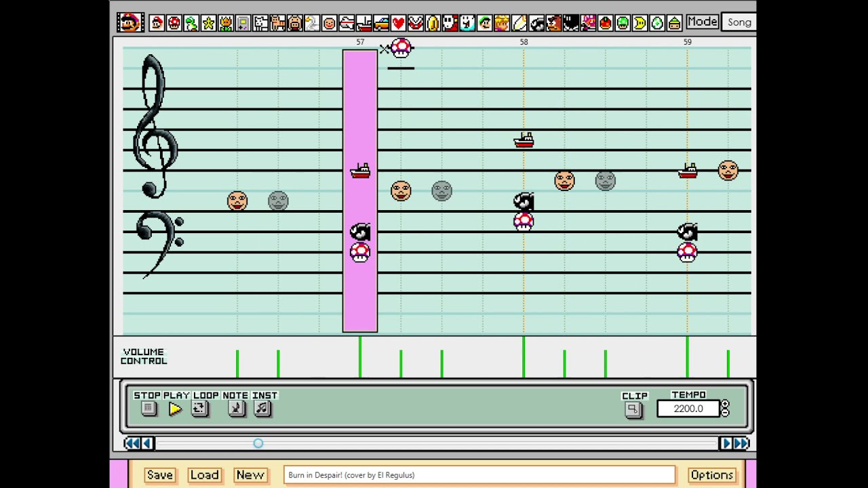
Task: Select the red Heart instrument
Action: tap(398, 23)
